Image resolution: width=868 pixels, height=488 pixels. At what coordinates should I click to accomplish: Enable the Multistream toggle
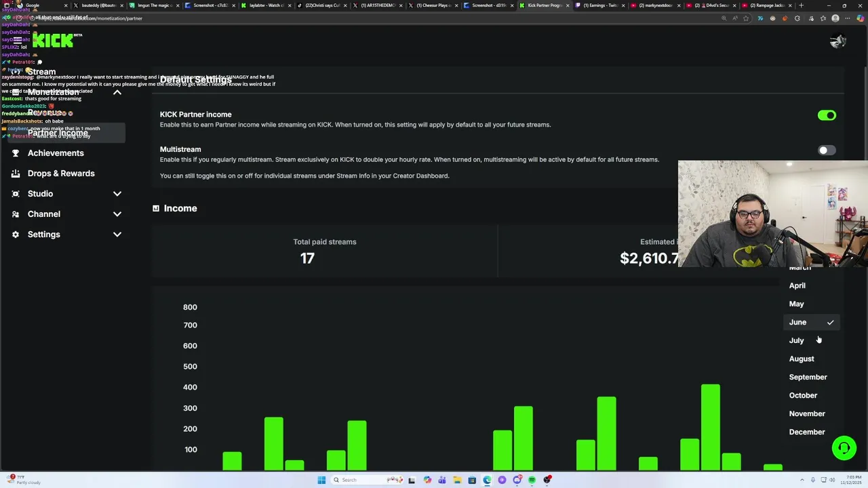click(827, 150)
